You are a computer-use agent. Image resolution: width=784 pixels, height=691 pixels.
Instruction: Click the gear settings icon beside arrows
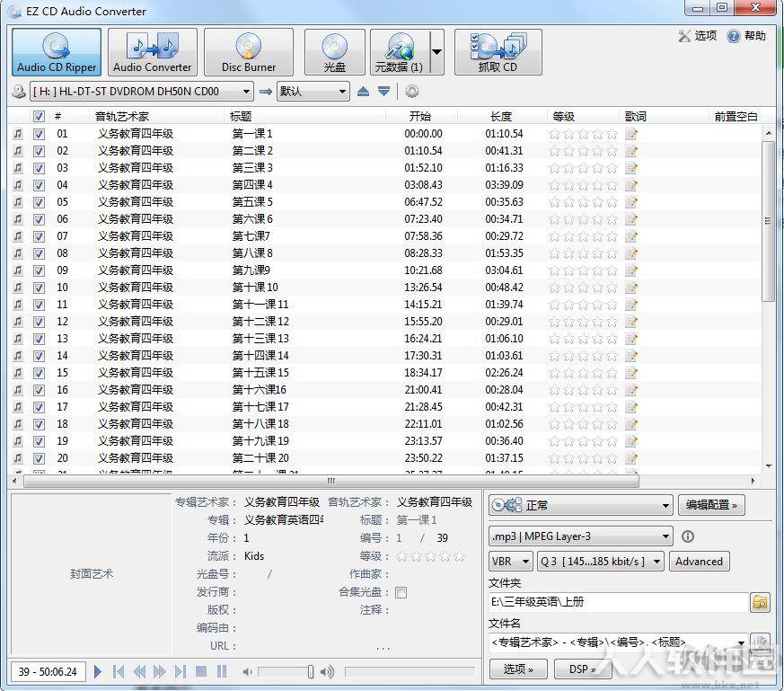[x=412, y=92]
